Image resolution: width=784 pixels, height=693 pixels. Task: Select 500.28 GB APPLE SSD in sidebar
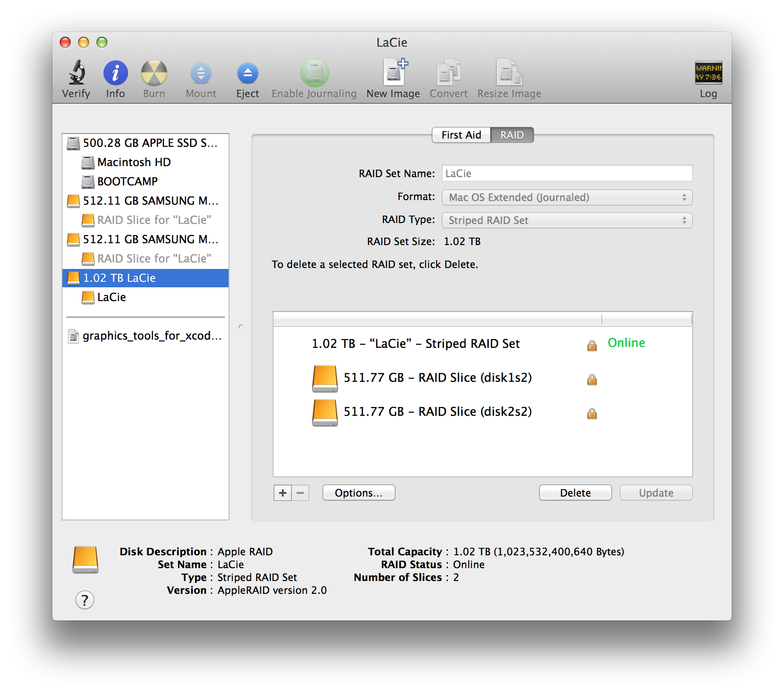click(146, 143)
